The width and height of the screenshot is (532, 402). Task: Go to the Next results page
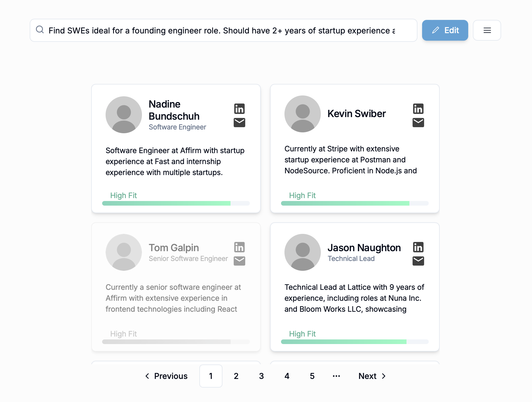click(372, 376)
